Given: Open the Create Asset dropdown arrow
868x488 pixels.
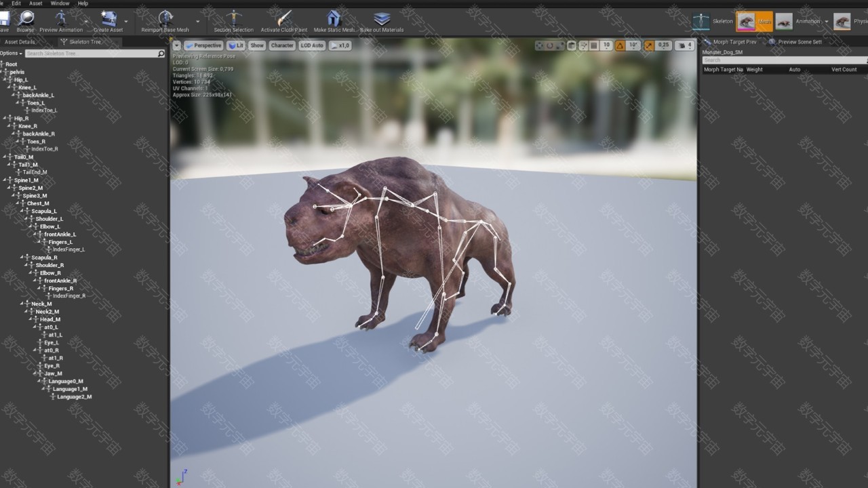Looking at the screenshot, I should pos(126,22).
